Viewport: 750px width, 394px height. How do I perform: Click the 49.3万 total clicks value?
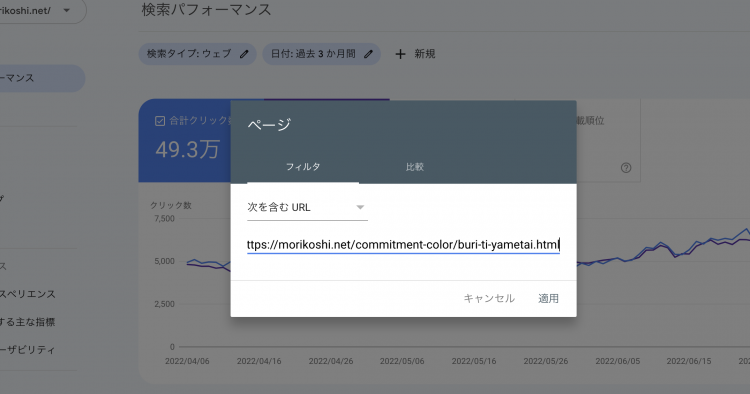(x=188, y=150)
